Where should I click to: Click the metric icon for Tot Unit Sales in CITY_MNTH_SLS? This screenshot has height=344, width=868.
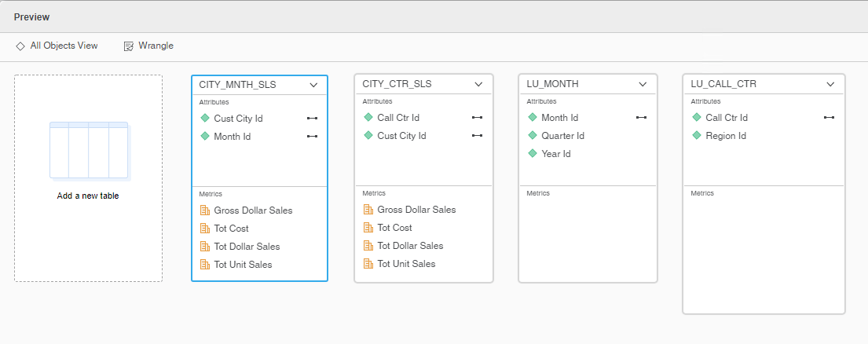coord(205,265)
